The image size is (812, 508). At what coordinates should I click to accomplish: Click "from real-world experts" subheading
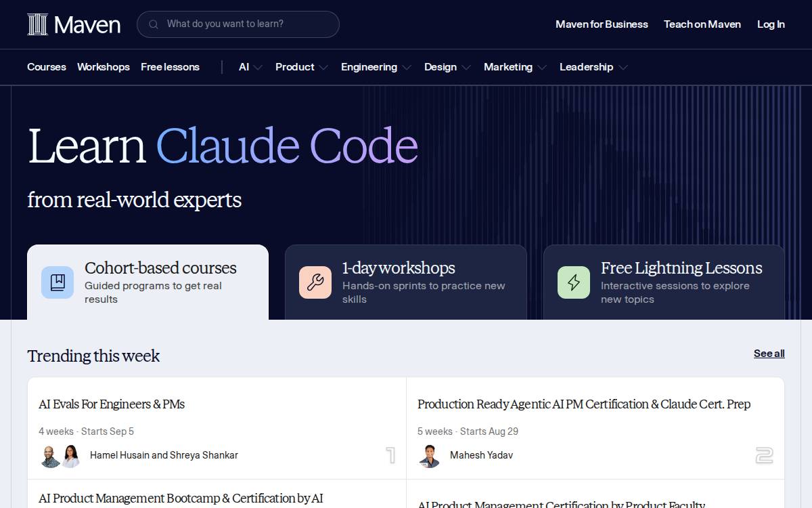(x=134, y=200)
